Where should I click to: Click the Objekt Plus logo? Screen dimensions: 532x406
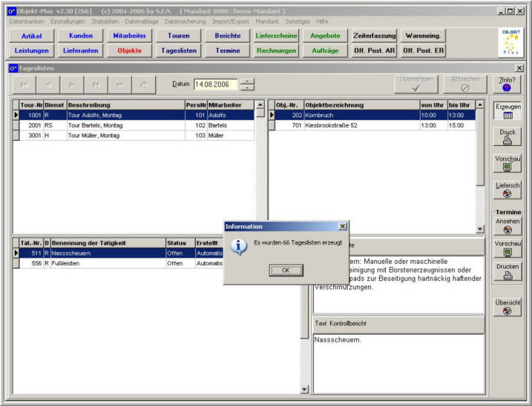pos(510,42)
